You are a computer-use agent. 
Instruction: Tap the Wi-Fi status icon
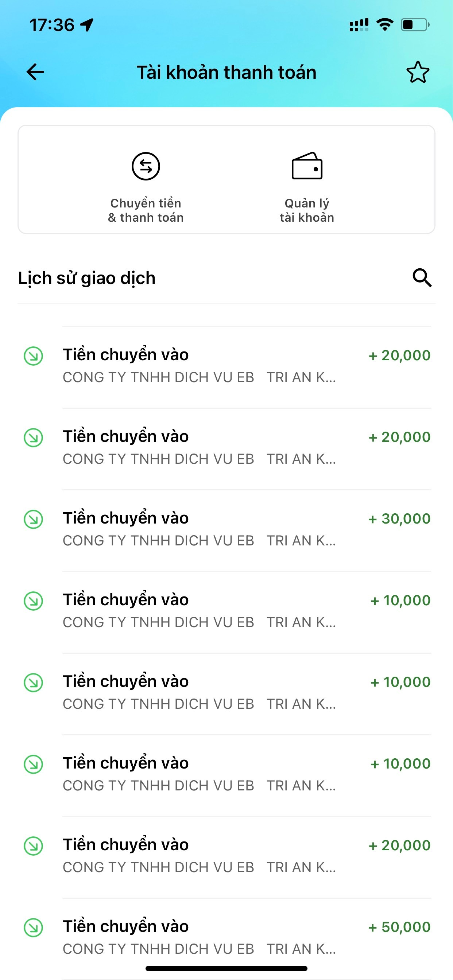[384, 25]
